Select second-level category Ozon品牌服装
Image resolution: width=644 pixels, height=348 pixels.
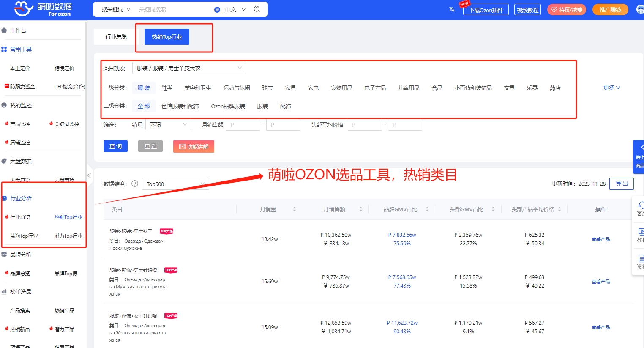point(228,106)
